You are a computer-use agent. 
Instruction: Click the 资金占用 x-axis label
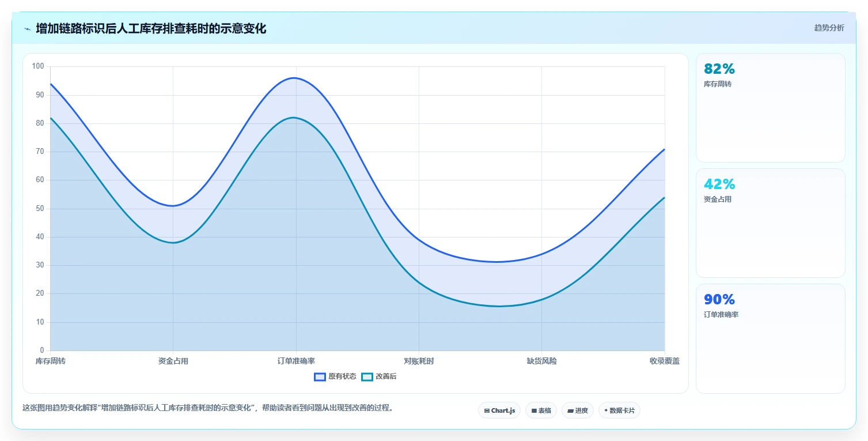coord(173,361)
